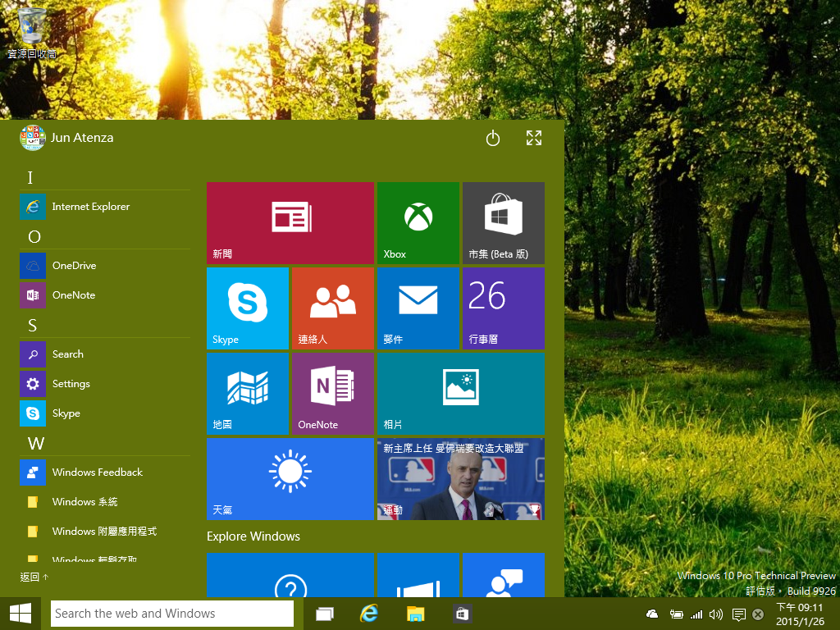Click the battery power tray icon
The height and width of the screenshot is (630, 840).
tap(676, 614)
